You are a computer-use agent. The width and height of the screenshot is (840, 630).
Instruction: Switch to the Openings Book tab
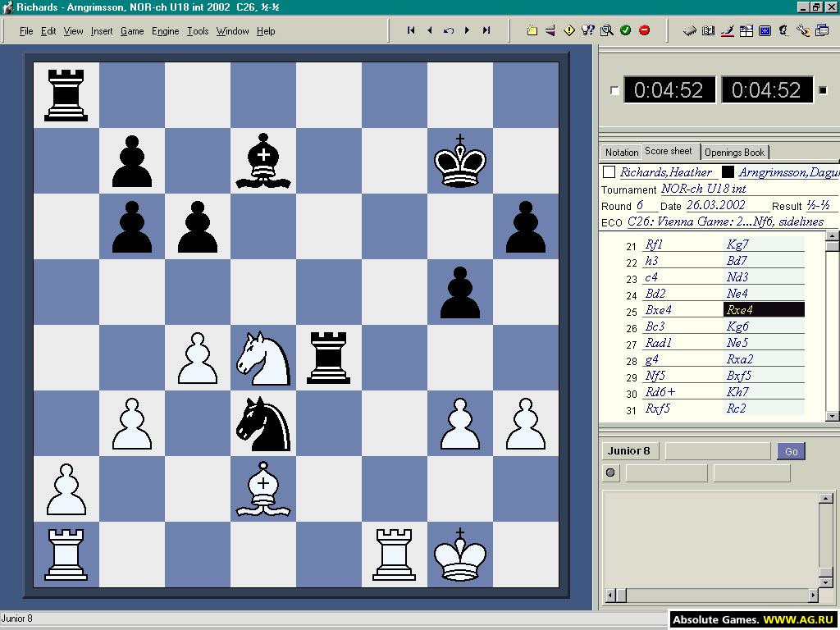(734, 152)
